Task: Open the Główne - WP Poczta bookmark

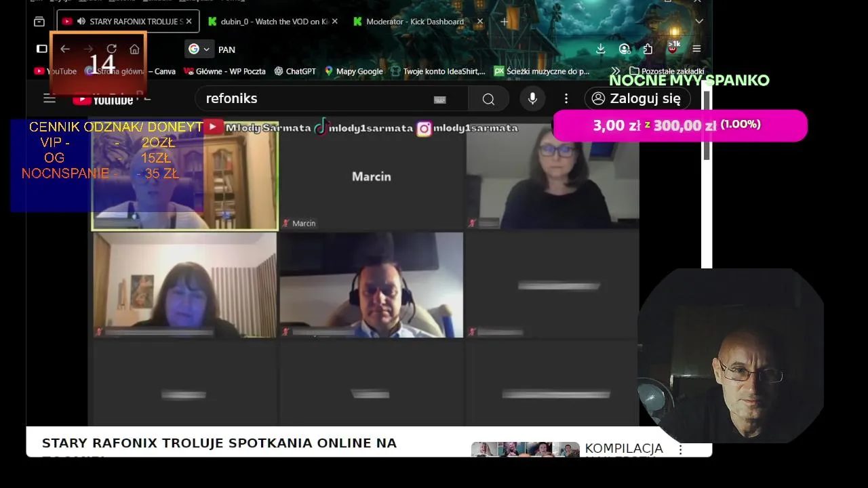Action: (x=225, y=71)
